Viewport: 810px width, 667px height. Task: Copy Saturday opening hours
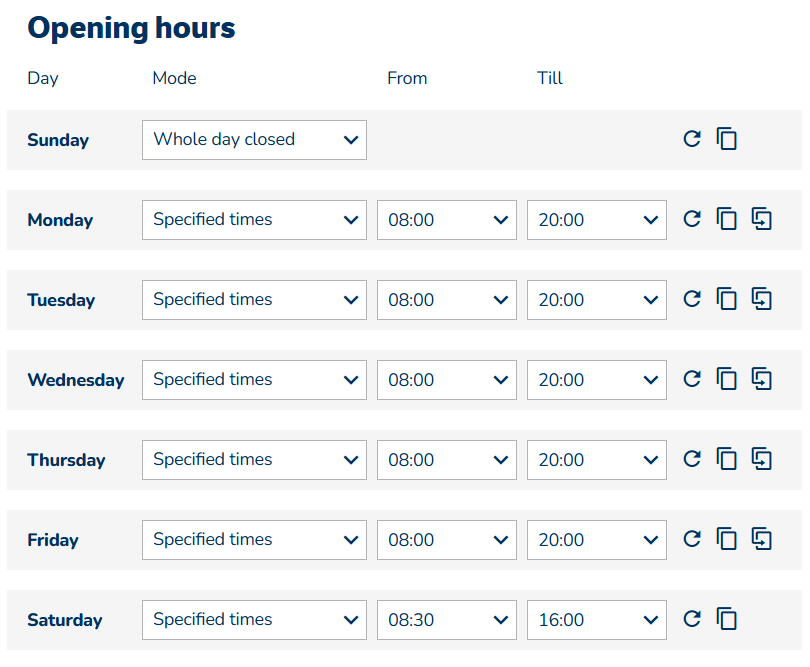click(x=727, y=619)
